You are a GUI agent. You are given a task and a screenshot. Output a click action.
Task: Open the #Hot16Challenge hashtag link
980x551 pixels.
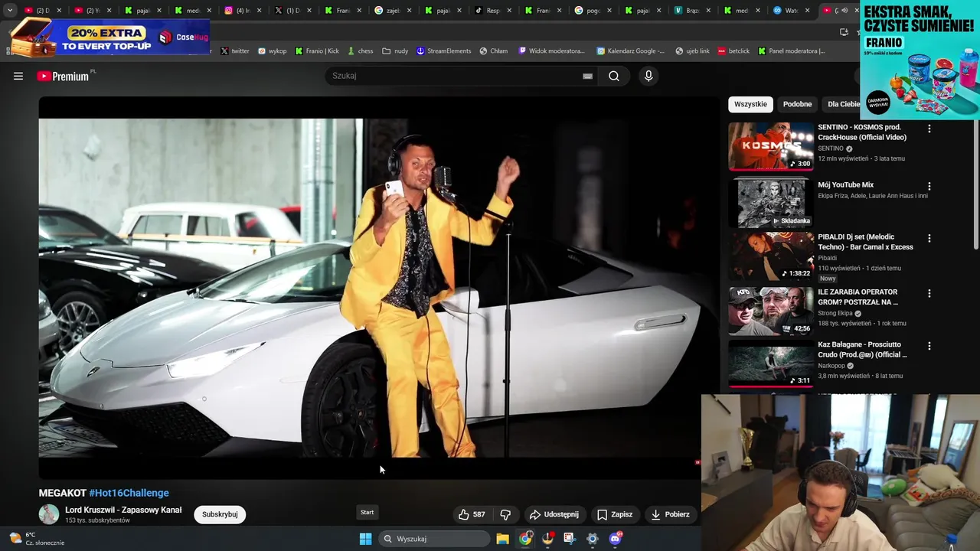129,493
